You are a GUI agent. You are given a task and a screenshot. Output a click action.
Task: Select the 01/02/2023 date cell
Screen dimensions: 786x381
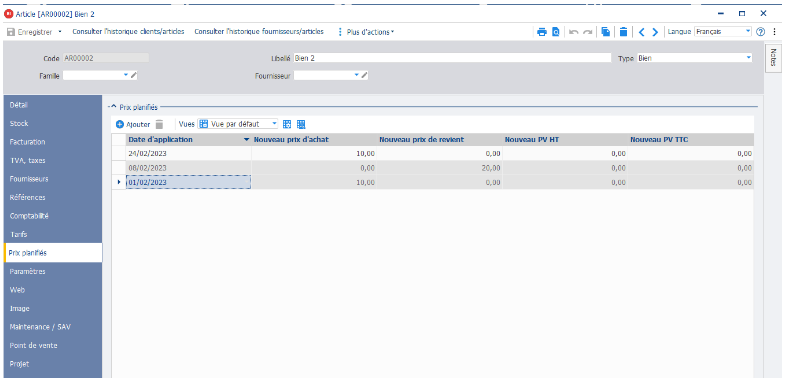tap(188, 182)
